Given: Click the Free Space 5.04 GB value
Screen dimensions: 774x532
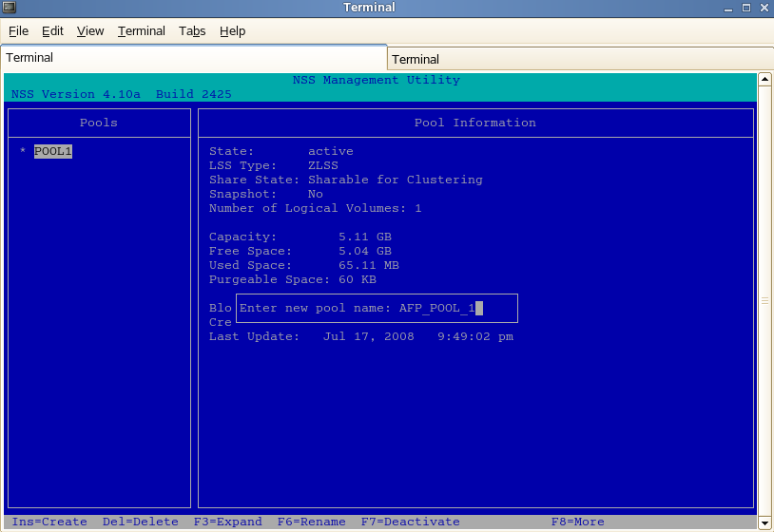Looking at the screenshot, I should [x=365, y=252].
